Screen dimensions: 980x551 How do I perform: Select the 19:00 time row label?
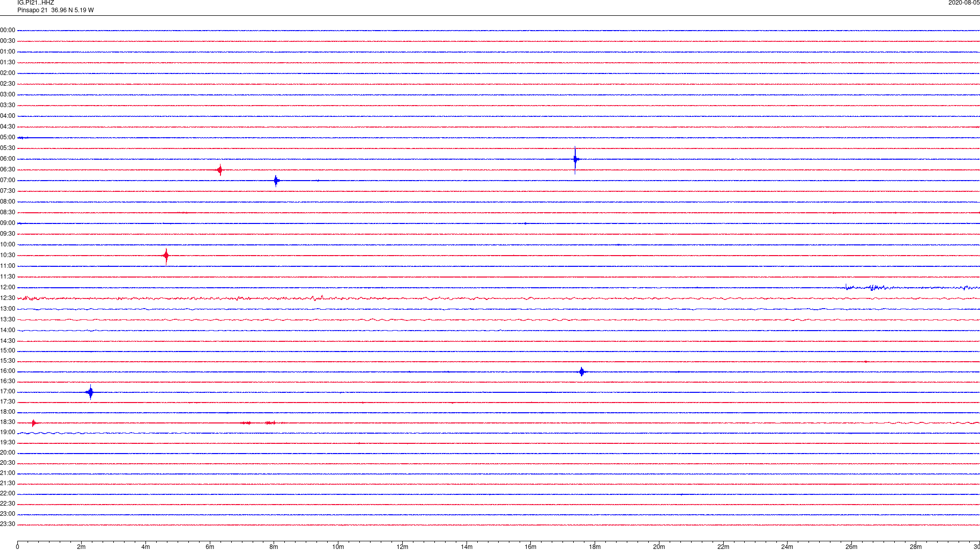(8, 433)
